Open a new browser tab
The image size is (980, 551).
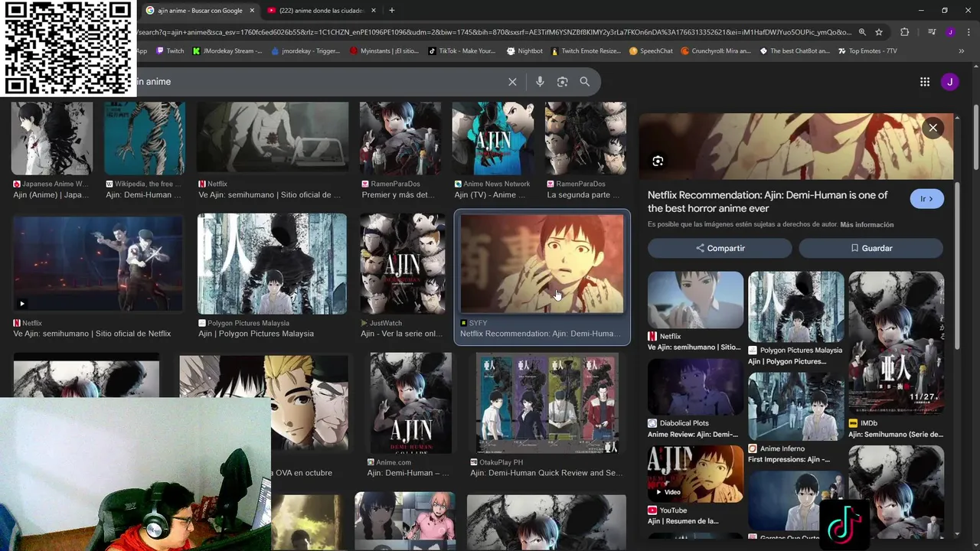[391, 11]
